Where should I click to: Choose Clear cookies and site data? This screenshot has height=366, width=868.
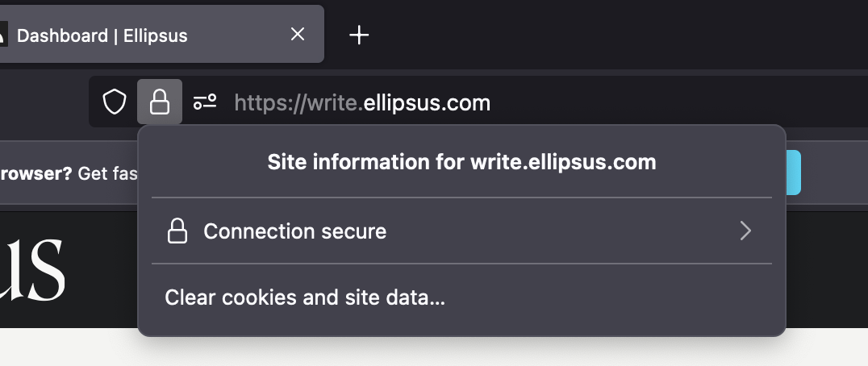click(x=305, y=297)
